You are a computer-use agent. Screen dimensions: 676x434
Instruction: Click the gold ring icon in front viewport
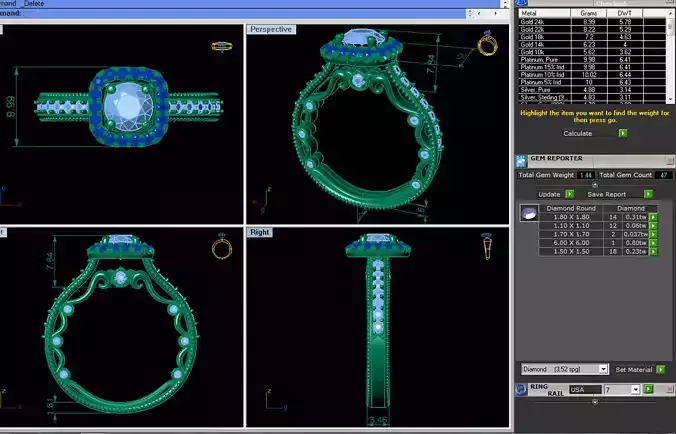click(x=222, y=247)
